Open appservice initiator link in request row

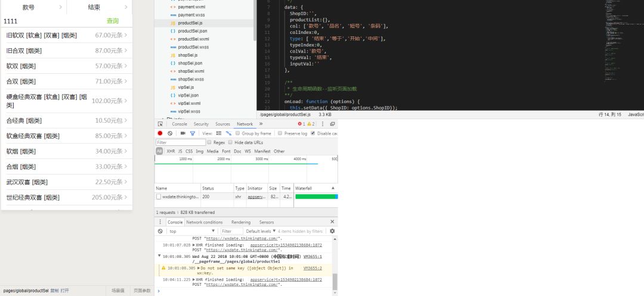pyautogui.click(x=256, y=197)
